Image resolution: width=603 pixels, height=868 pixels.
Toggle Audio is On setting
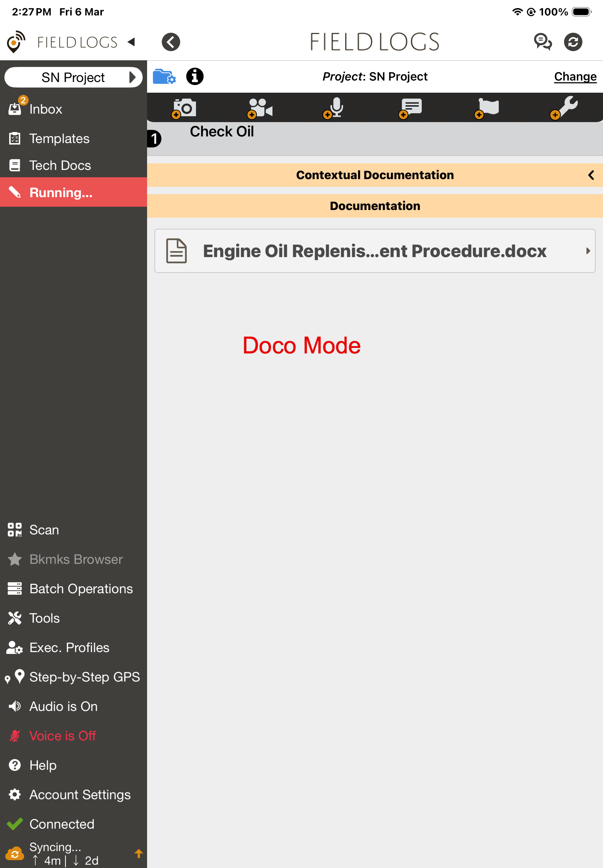click(x=63, y=706)
